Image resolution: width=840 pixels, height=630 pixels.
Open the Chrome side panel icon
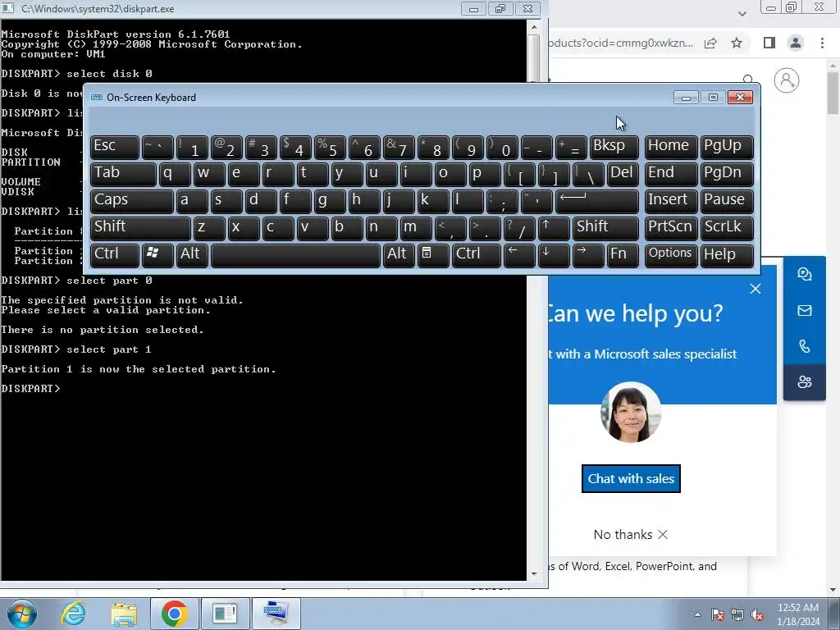pyautogui.click(x=769, y=43)
